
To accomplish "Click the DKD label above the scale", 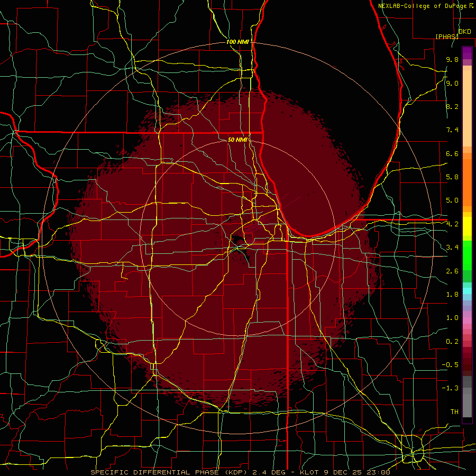I will (465, 32).
